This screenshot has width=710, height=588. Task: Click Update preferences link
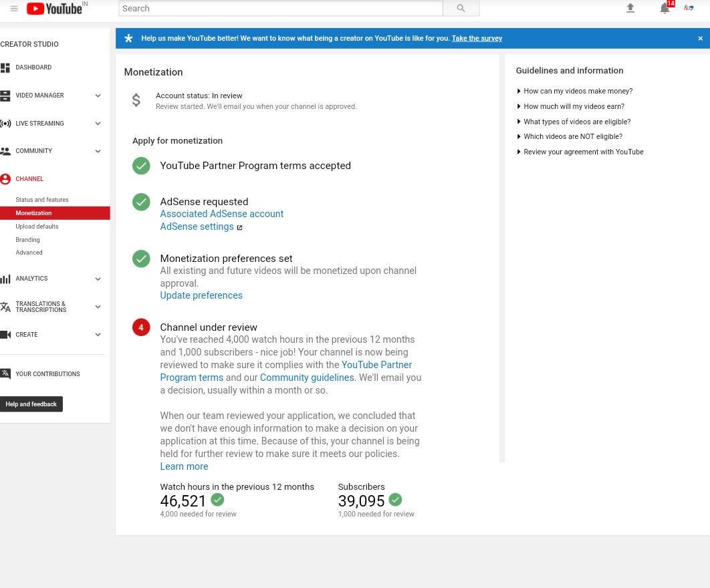click(x=201, y=295)
